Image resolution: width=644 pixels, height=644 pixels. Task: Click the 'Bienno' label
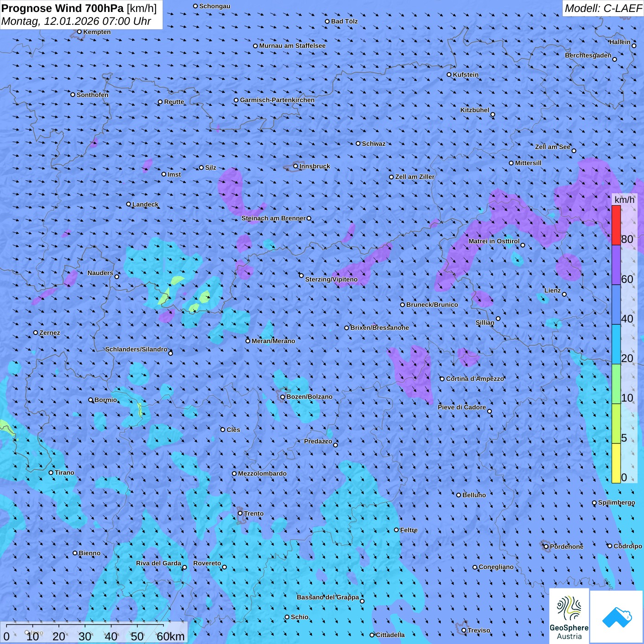click(90, 553)
